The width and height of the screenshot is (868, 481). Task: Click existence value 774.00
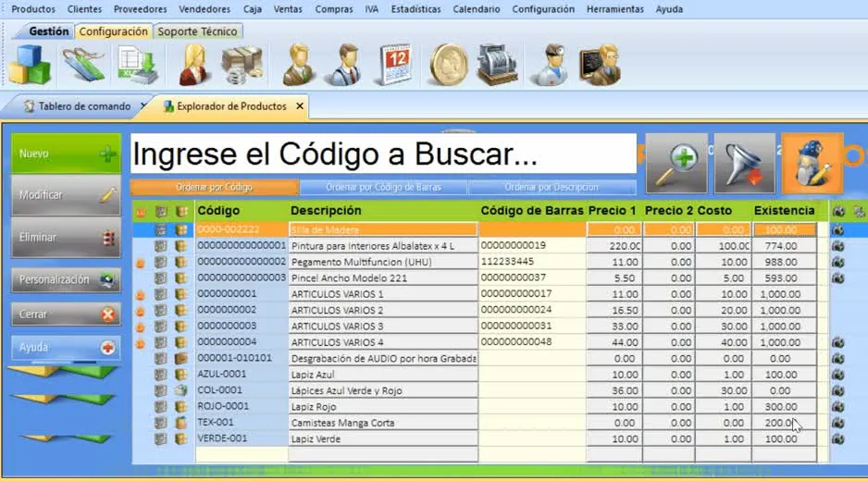click(784, 246)
